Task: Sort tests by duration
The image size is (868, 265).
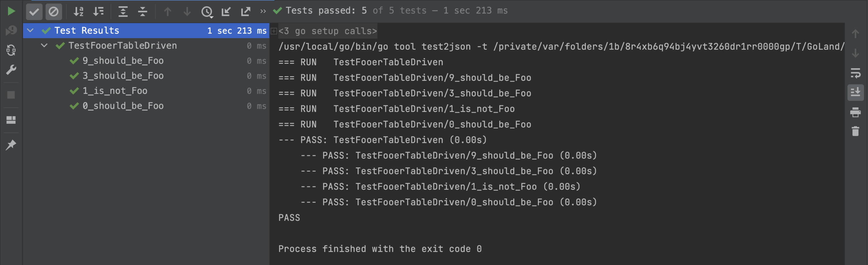Action: [98, 12]
